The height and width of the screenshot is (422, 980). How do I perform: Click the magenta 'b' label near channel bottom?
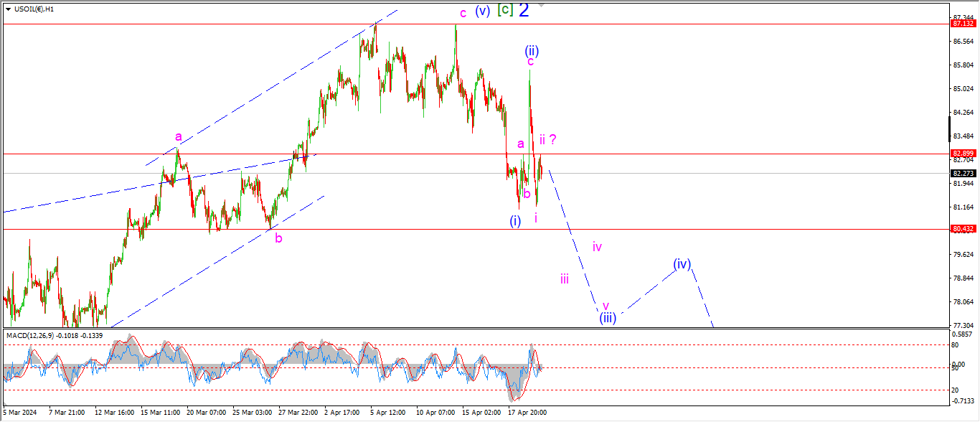click(278, 238)
